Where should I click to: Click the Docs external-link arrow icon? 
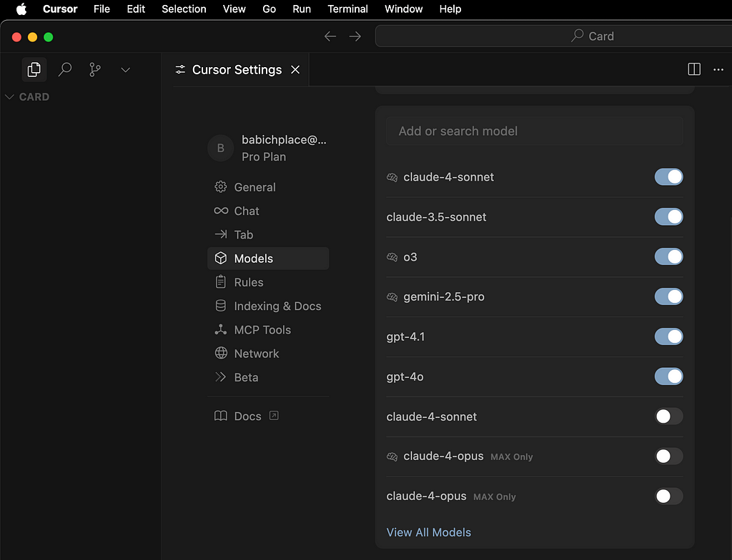(x=274, y=416)
